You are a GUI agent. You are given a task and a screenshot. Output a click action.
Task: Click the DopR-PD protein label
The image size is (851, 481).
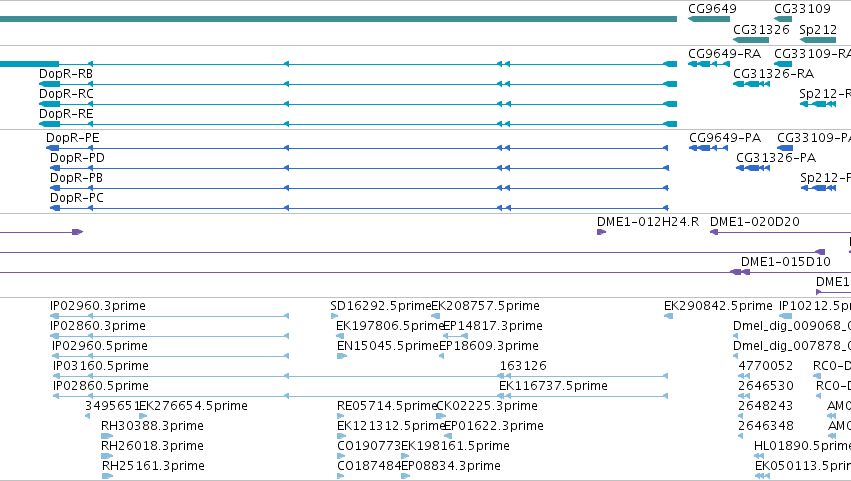click(77, 158)
